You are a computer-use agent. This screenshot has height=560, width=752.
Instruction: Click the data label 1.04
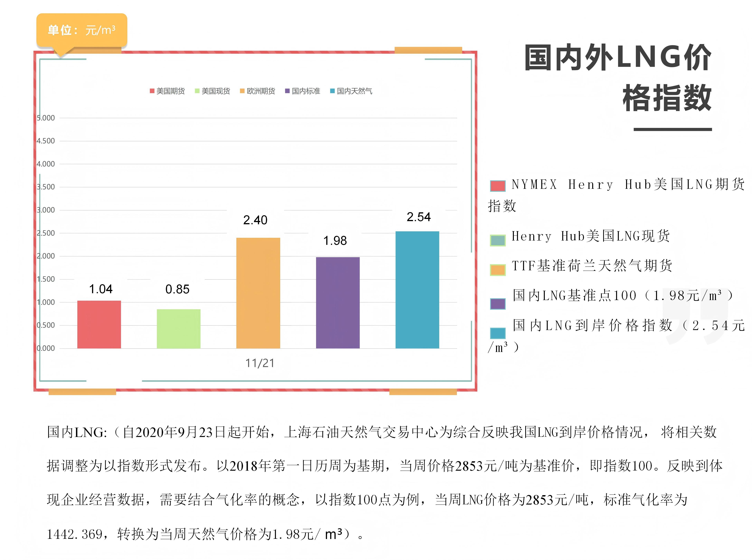(x=101, y=289)
